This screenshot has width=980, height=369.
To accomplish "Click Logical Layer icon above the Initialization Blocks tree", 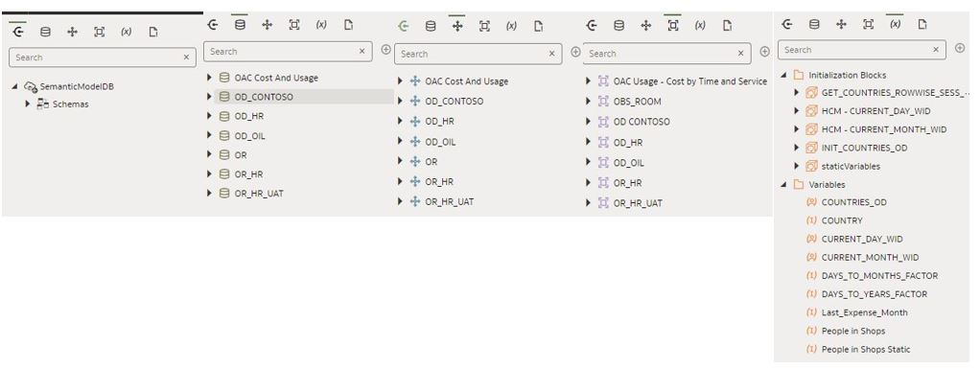I will (841, 24).
